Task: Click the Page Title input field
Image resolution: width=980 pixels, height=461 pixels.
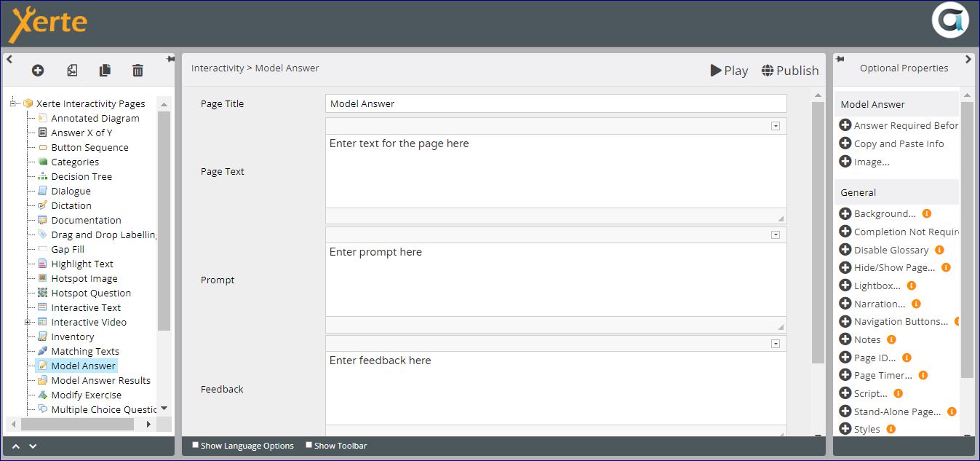Action: [555, 103]
